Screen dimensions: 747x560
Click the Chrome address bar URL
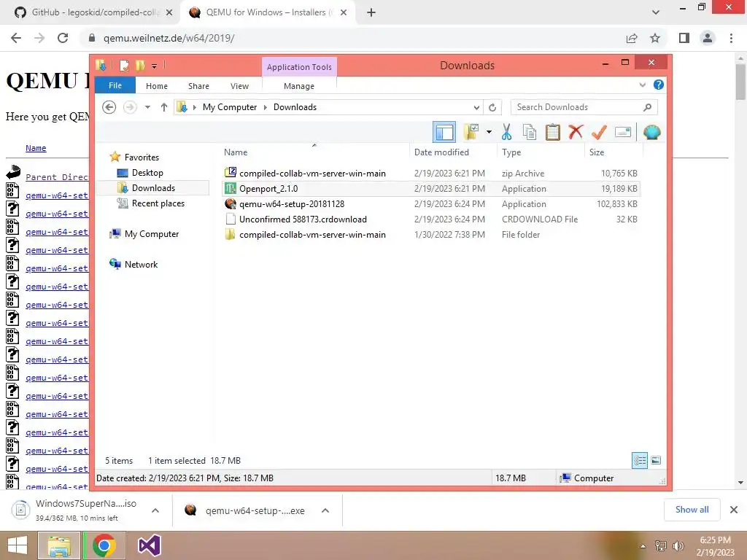point(169,38)
